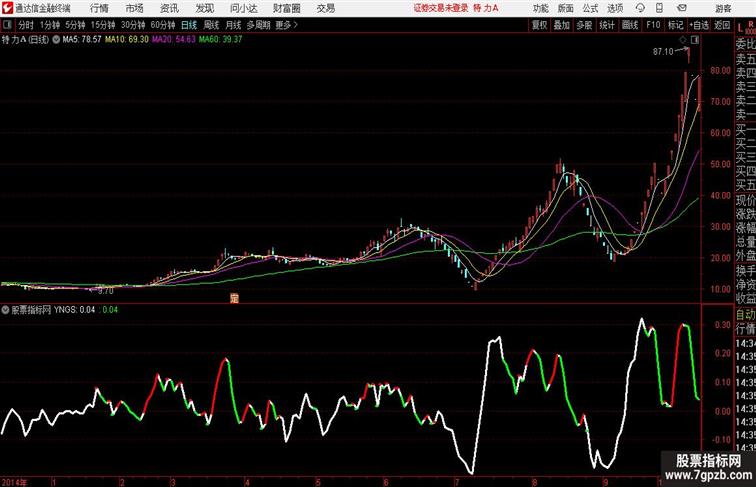Switch to 60分钟 period

[163, 25]
